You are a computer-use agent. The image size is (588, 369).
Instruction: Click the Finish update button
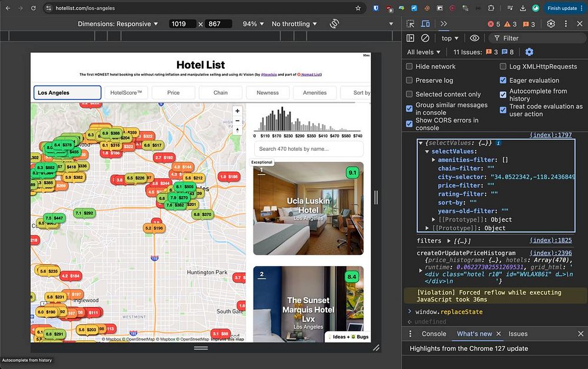[562, 8]
